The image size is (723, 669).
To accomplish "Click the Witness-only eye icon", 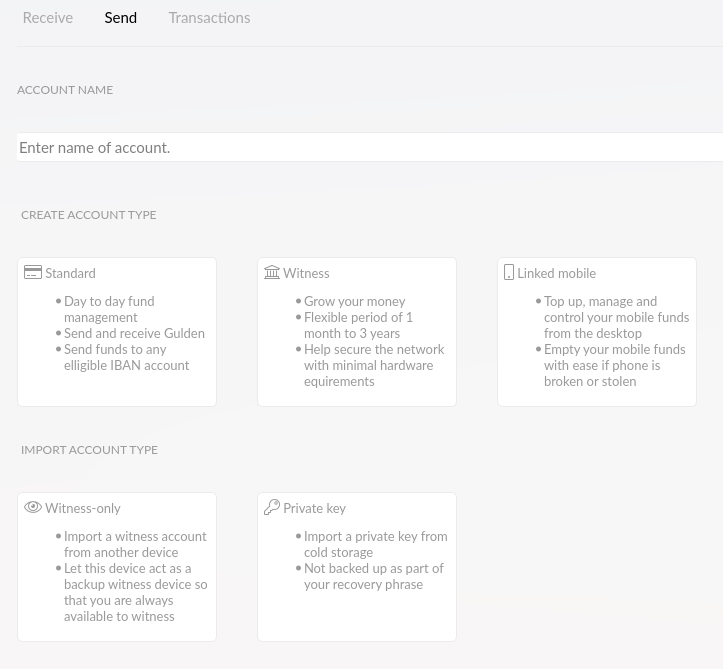I will (33, 507).
